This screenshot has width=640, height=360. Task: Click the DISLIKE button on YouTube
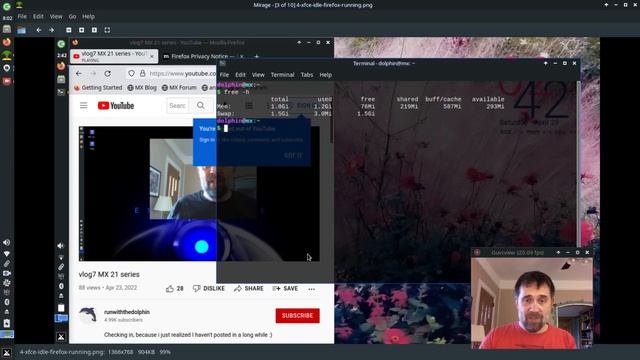point(209,289)
